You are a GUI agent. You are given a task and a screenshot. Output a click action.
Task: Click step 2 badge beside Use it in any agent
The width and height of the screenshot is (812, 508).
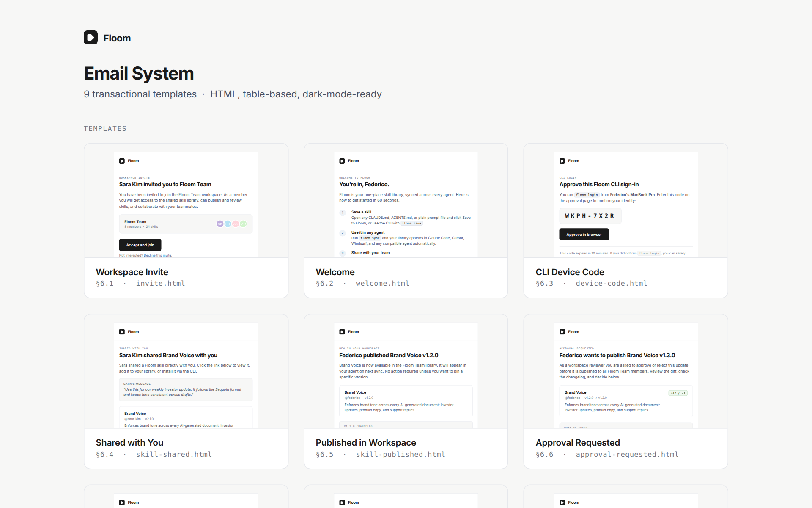click(343, 233)
